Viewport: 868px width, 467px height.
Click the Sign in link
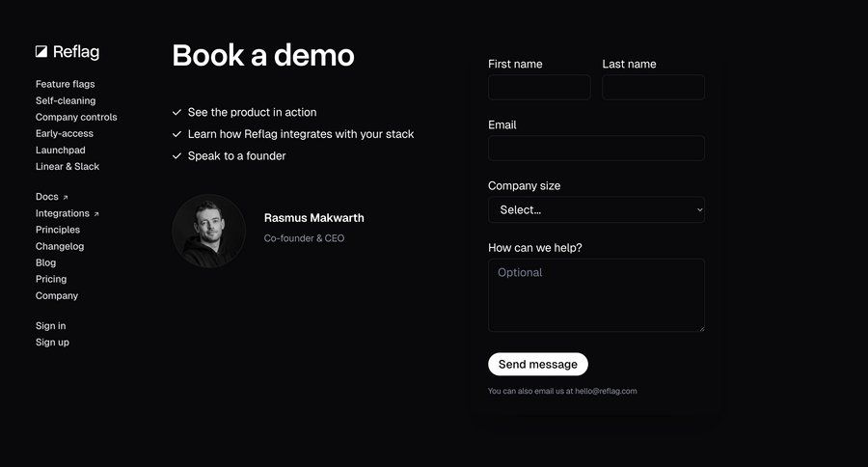coord(50,325)
